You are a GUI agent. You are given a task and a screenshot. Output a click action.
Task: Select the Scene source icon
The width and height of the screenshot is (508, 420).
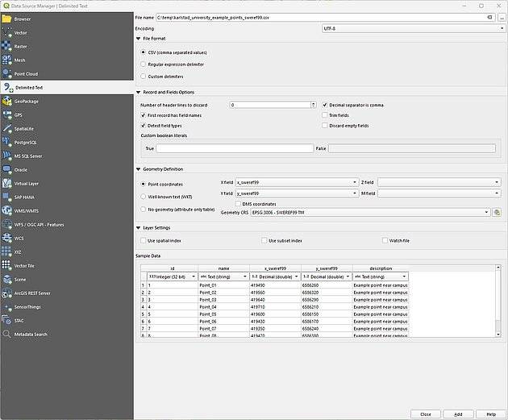(x=6, y=279)
